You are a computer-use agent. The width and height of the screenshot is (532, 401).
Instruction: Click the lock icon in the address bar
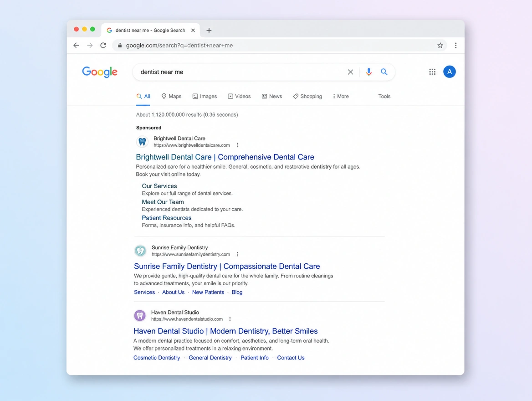coord(120,45)
